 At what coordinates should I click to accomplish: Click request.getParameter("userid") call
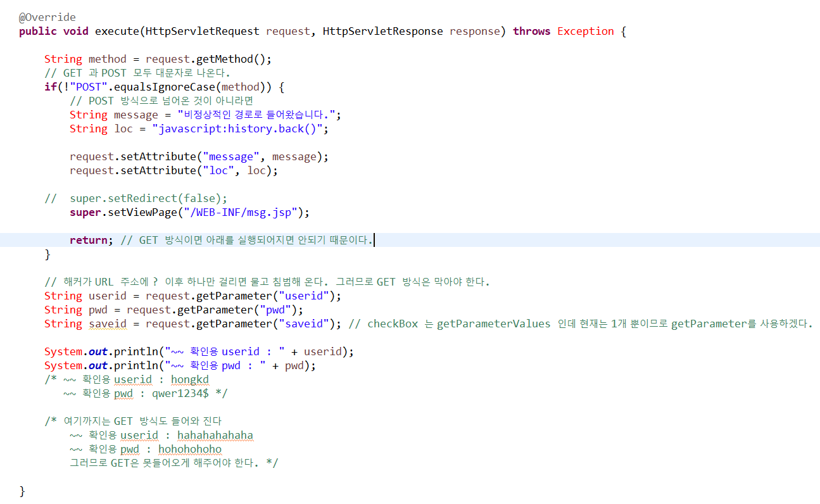(x=241, y=296)
